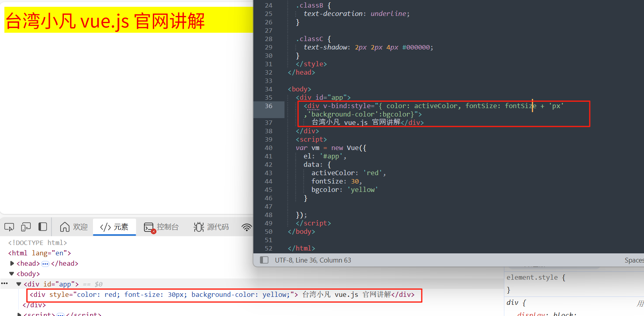Collapse the div id="app" node
Image resolution: width=644 pixels, height=316 pixels.
[19, 284]
